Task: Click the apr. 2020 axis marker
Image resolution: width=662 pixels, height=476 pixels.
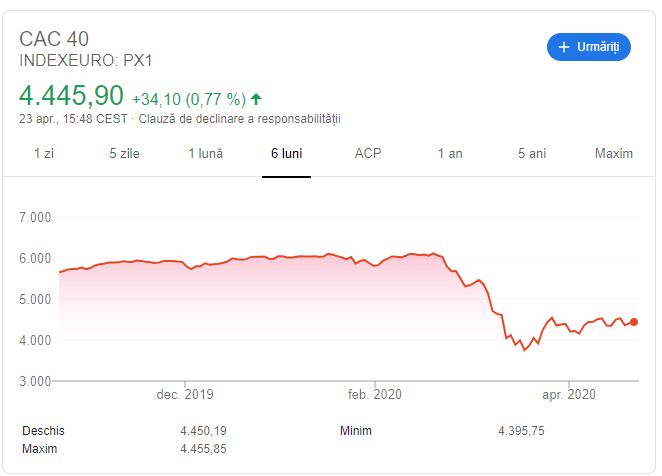Action: click(569, 394)
